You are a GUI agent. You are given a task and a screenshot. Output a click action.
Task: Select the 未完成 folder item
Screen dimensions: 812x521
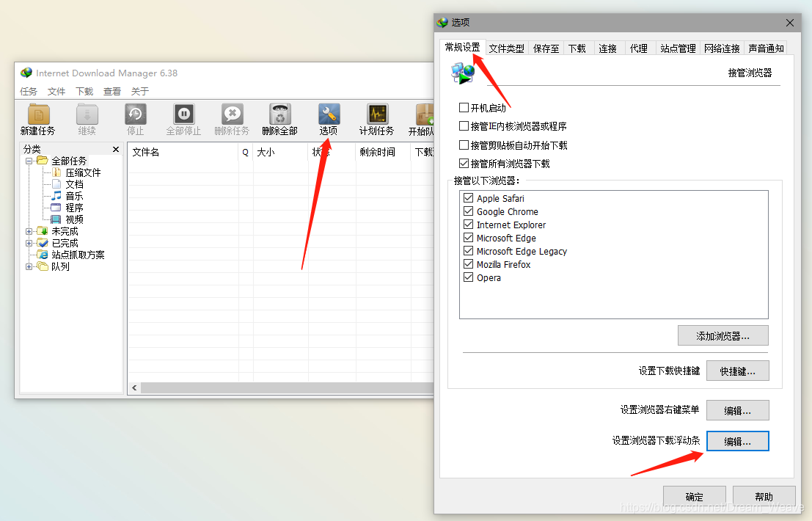[65, 231]
